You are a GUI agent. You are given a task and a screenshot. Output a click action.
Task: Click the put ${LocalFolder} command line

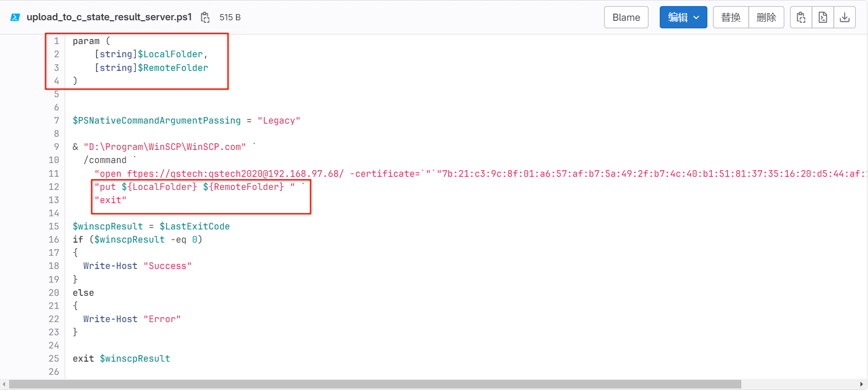[x=195, y=187]
